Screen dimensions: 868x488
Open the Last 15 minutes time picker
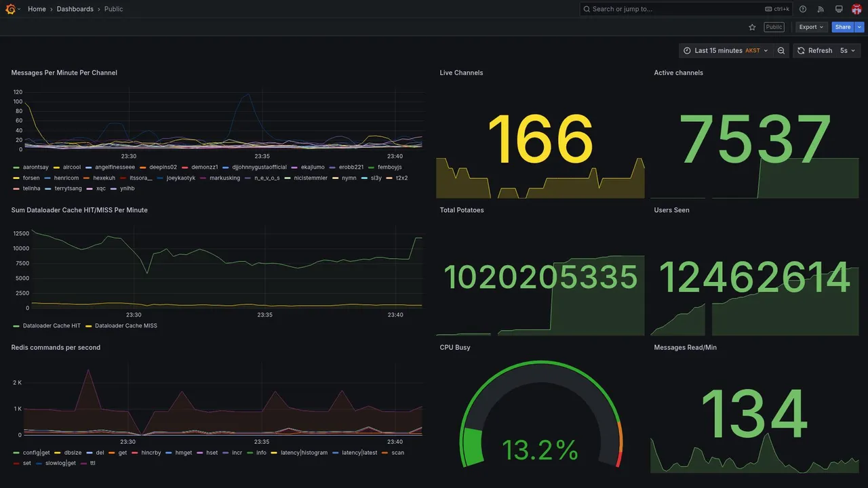pyautogui.click(x=726, y=51)
